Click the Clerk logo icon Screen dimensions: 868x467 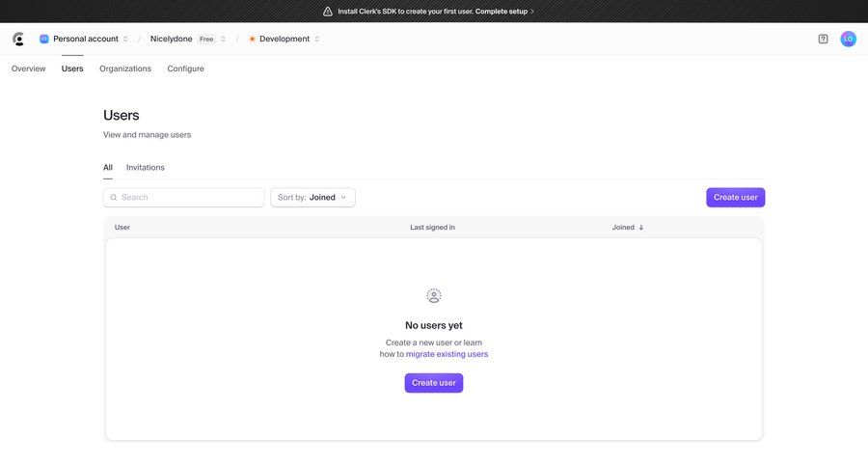[18, 40]
